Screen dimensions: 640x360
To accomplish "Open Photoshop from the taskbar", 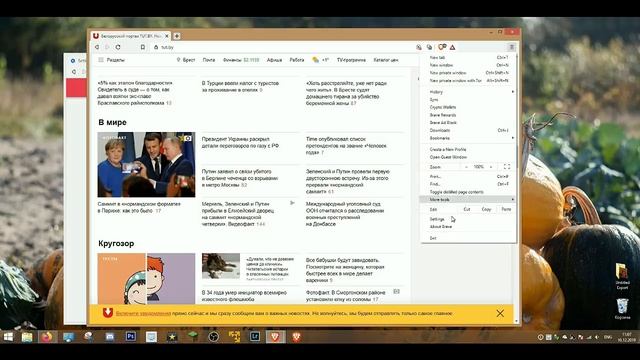I will pos(131,337).
